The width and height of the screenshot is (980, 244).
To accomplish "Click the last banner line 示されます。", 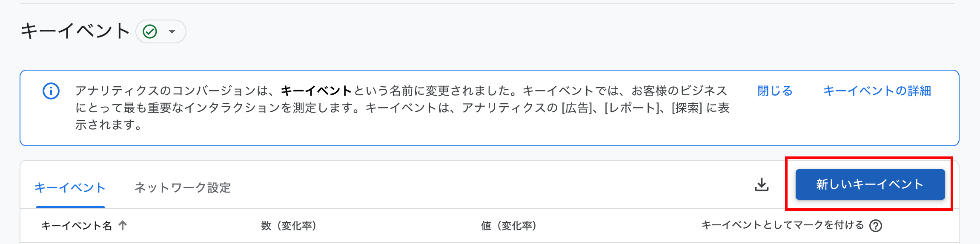I will 109,125.
